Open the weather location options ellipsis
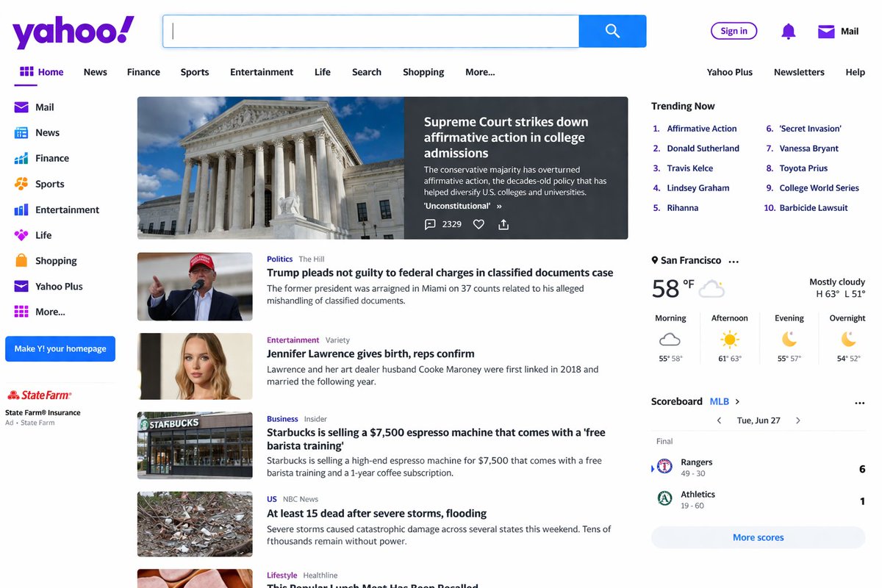Screen dimensions: 882x588 pyautogui.click(x=734, y=260)
